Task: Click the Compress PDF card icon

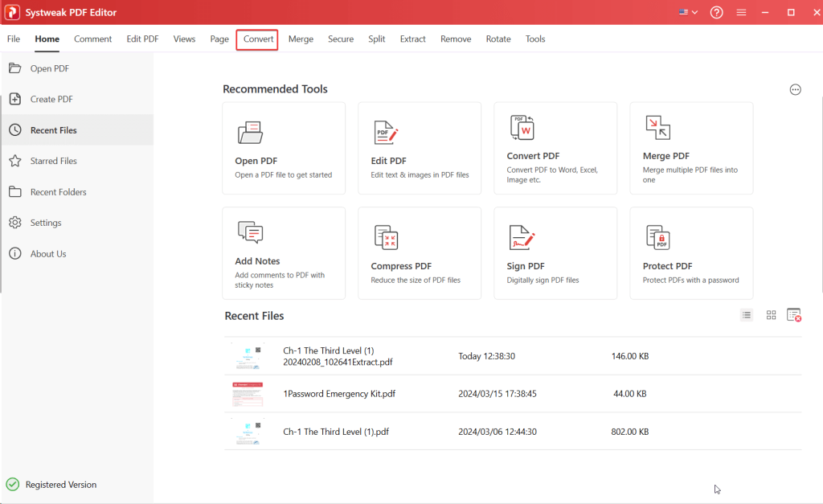Action: point(386,237)
